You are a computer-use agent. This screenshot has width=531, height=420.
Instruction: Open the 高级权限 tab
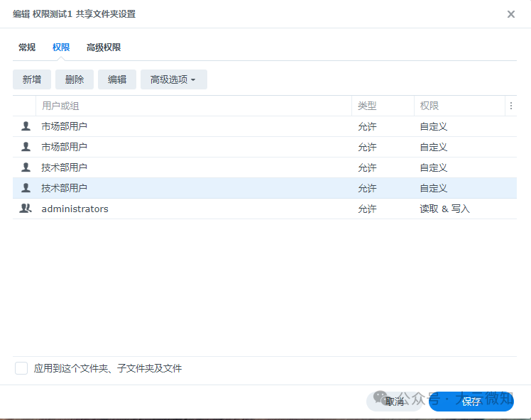click(x=104, y=48)
